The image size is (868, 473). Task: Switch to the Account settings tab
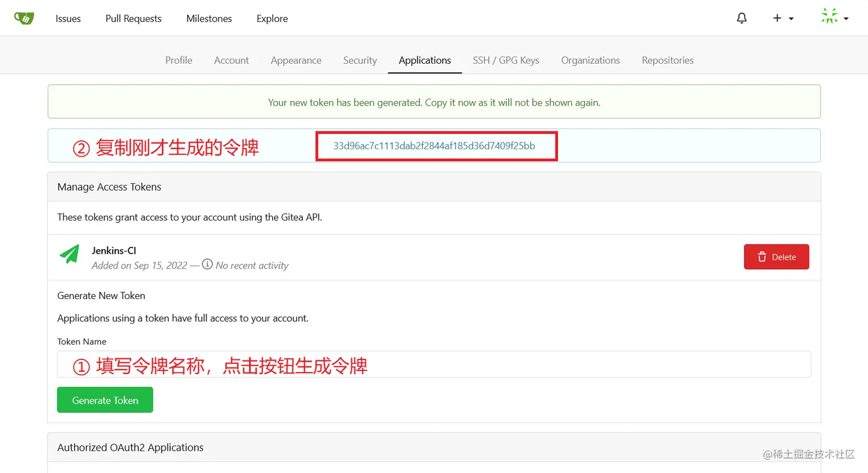point(231,60)
